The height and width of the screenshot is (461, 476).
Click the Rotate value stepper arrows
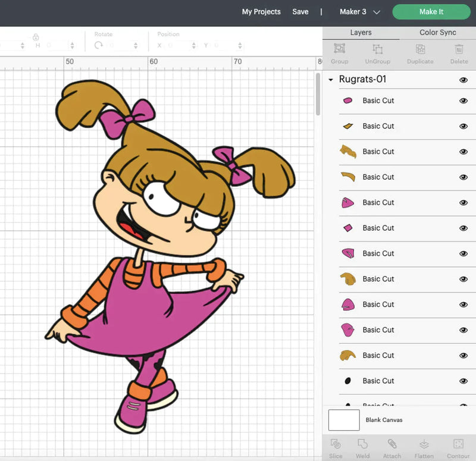pos(136,44)
